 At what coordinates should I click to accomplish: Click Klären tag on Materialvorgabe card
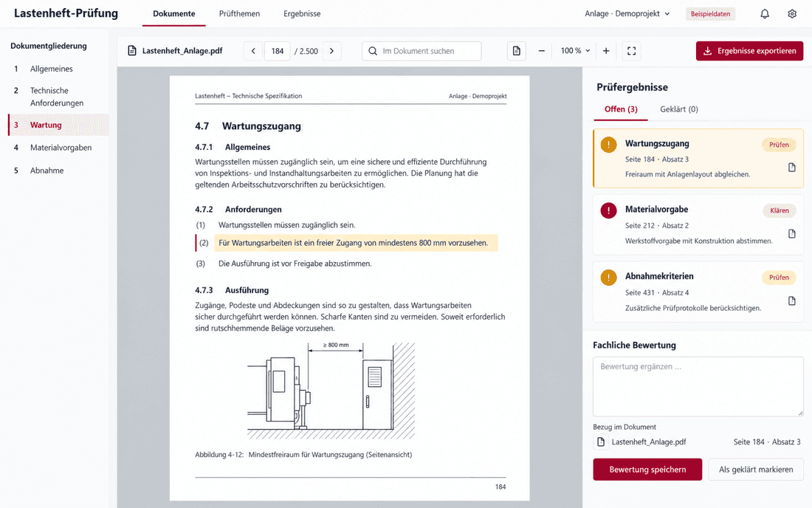[x=779, y=210]
